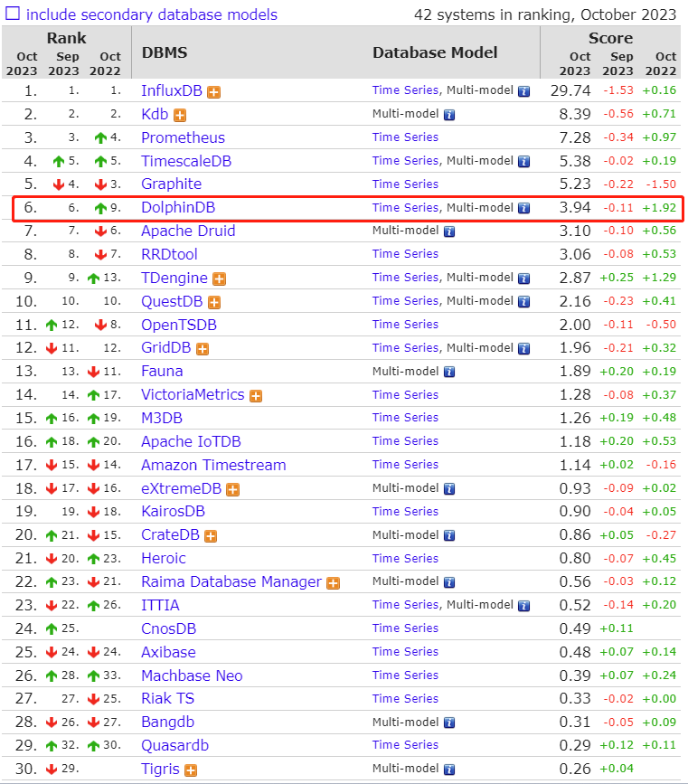
Task: Click the info icon in the eXtremeDB row
Action: coord(449,488)
